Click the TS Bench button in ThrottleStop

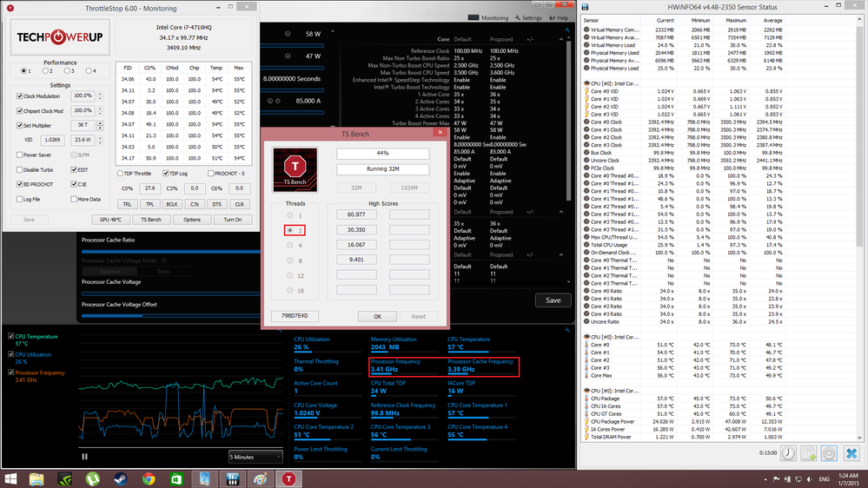151,220
